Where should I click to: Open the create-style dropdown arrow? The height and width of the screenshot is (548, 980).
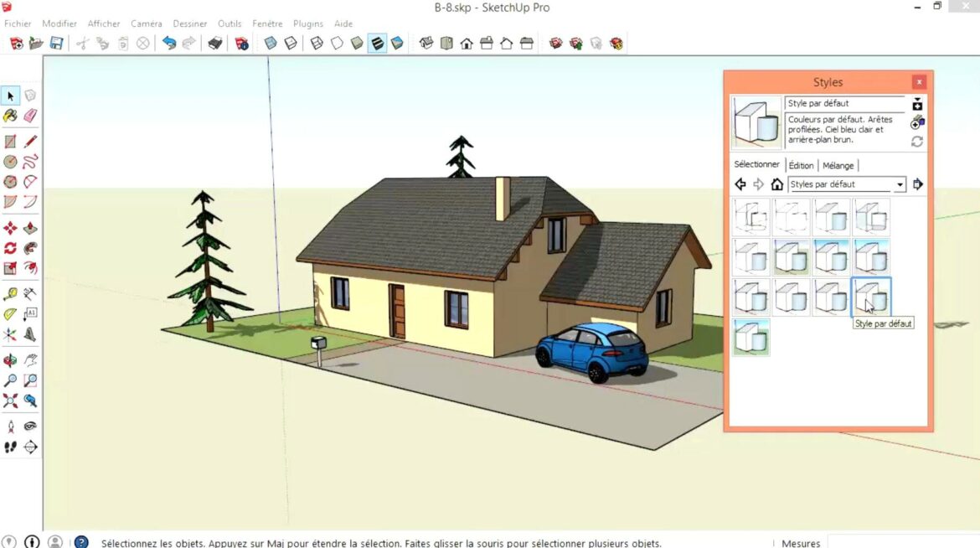tap(917, 99)
